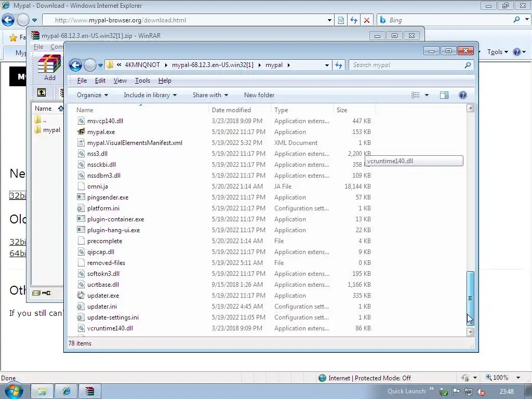Click 4KMNQNOT breadcrumb segment
Screen dimensions: 532x399
(x=142, y=65)
